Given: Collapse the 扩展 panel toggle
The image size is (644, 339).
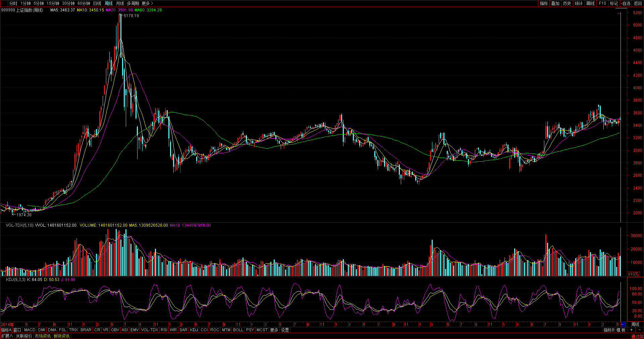Looking at the screenshot, I should click(7, 336).
